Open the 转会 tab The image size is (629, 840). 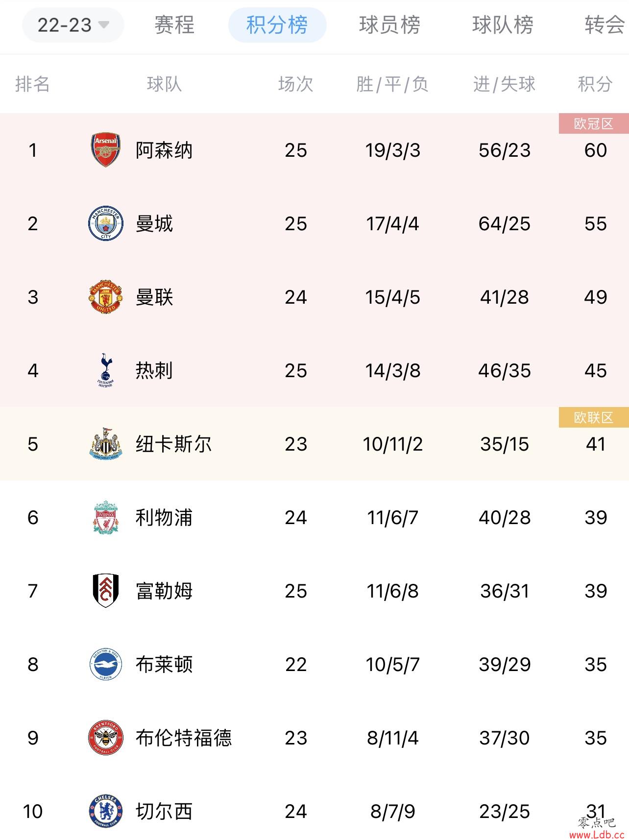pos(605,25)
